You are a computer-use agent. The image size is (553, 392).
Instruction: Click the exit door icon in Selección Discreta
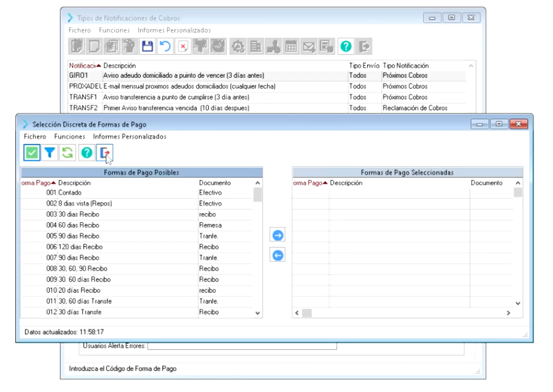click(104, 152)
